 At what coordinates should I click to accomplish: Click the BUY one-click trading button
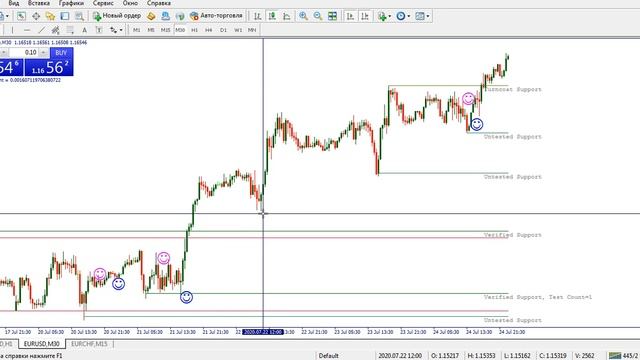pyautogui.click(x=61, y=53)
